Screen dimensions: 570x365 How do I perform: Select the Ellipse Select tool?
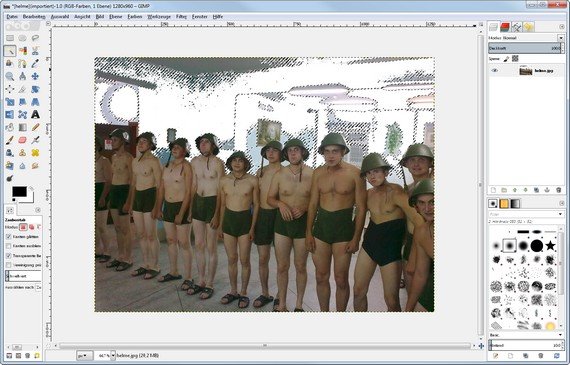(23, 38)
